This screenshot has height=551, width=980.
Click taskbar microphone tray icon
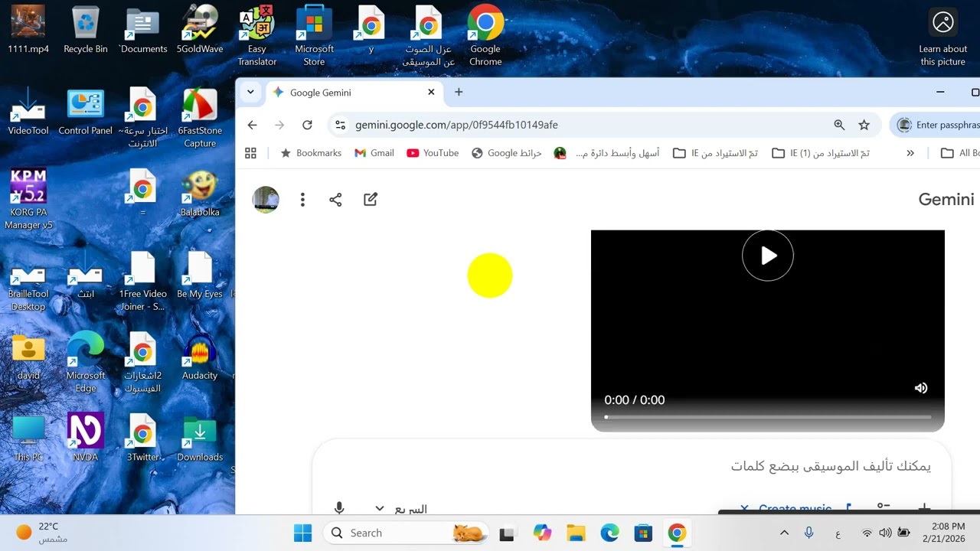click(x=808, y=533)
